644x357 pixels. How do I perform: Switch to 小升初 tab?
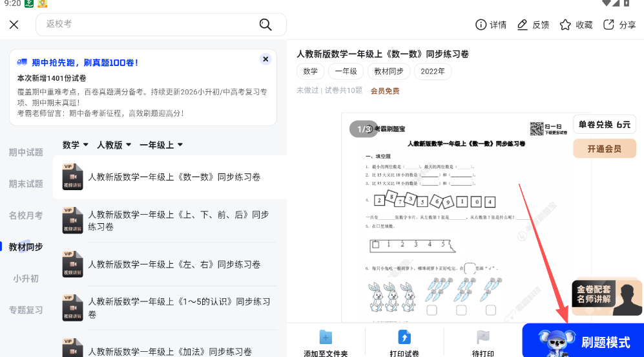[x=26, y=279]
